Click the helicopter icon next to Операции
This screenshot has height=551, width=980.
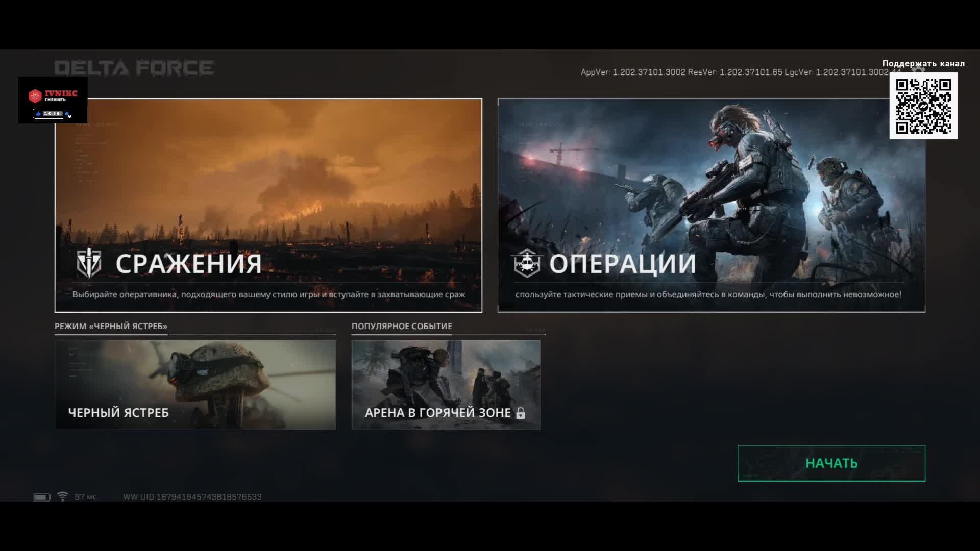tap(527, 263)
